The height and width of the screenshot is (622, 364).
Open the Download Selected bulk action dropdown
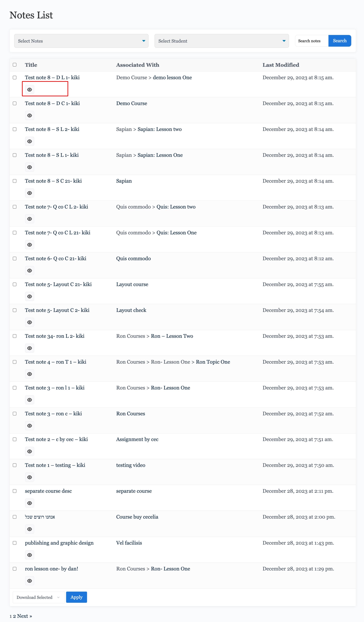pyautogui.click(x=38, y=597)
